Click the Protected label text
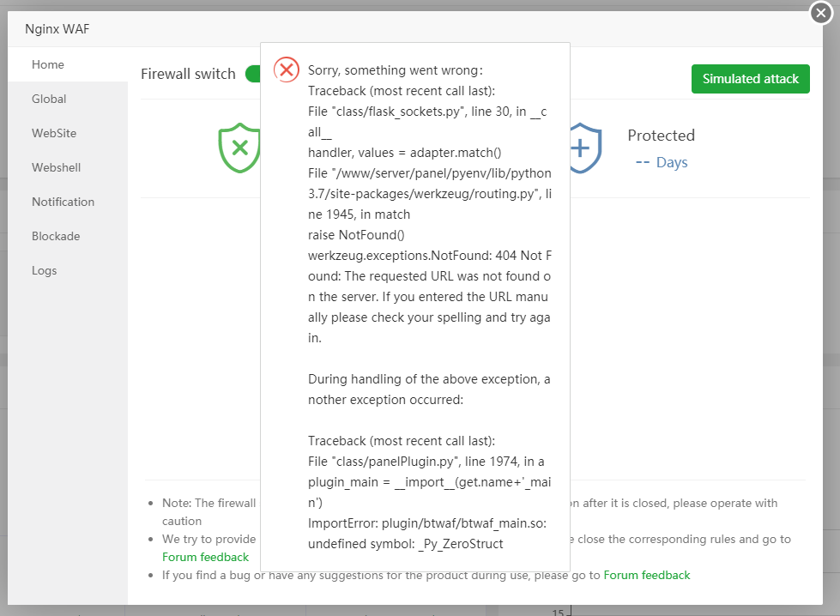 [x=661, y=136]
